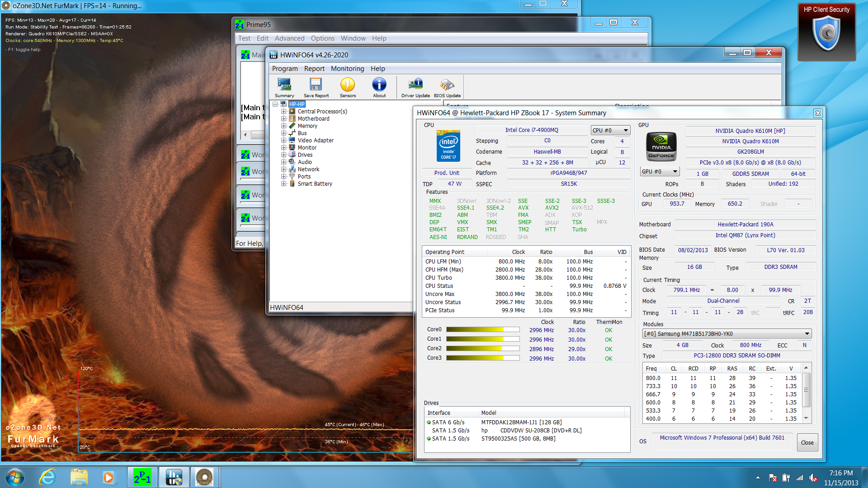Close the System Summary window with X
The image size is (868, 488).
817,113
